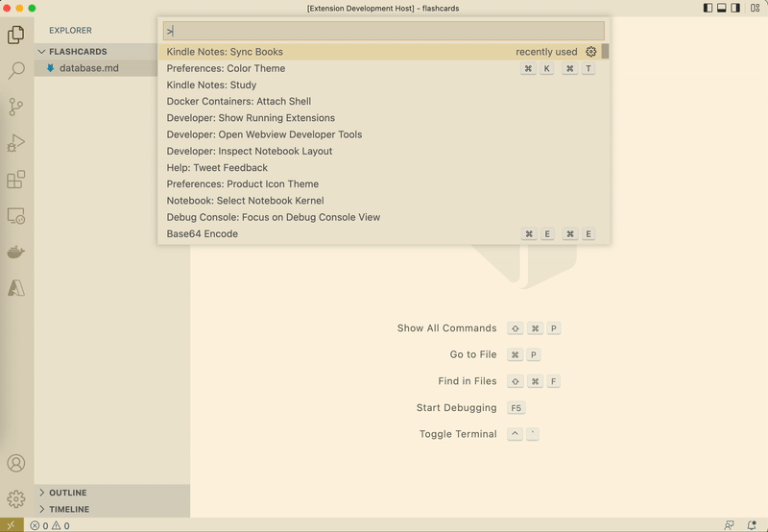
Task: Click the Find in Files label
Action: (x=468, y=381)
